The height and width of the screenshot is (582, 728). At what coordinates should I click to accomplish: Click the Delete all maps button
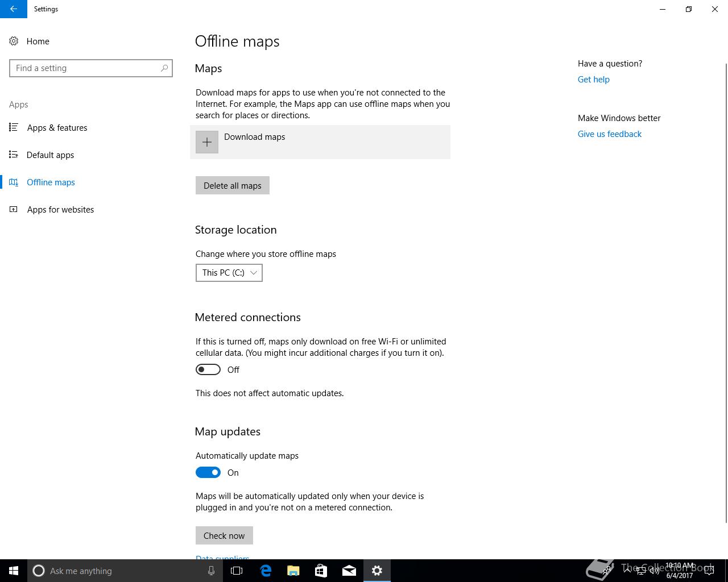click(233, 185)
